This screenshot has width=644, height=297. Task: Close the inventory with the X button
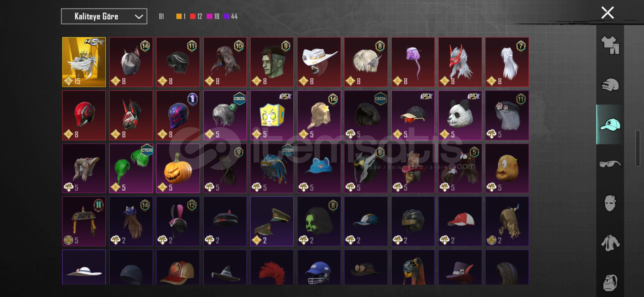[607, 13]
